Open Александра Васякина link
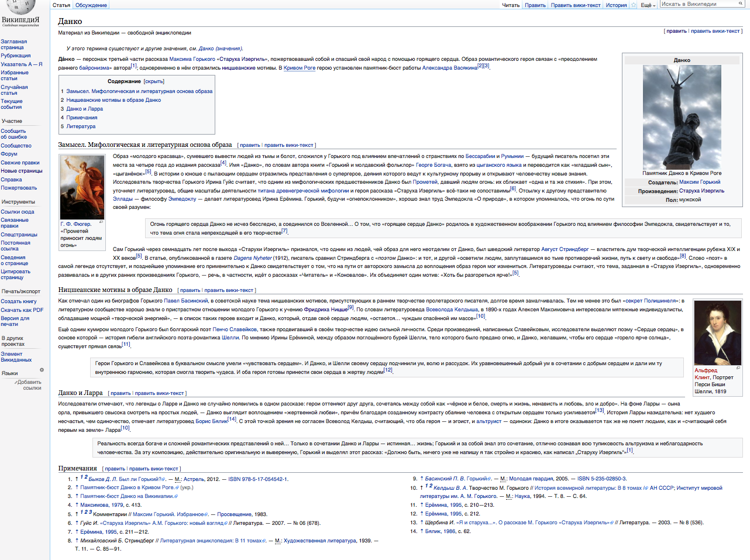Viewport: 750px width, 560px height. [449, 68]
